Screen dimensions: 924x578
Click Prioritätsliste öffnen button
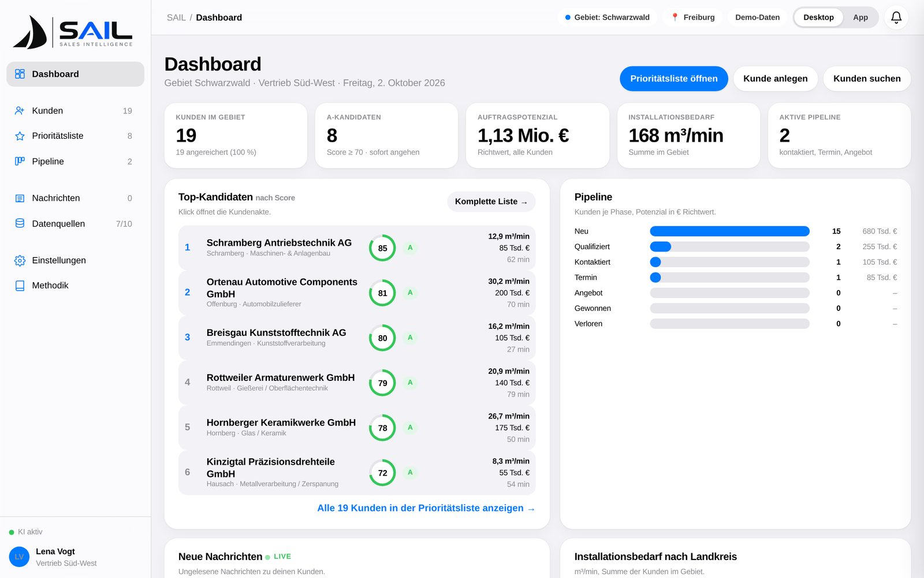click(674, 79)
